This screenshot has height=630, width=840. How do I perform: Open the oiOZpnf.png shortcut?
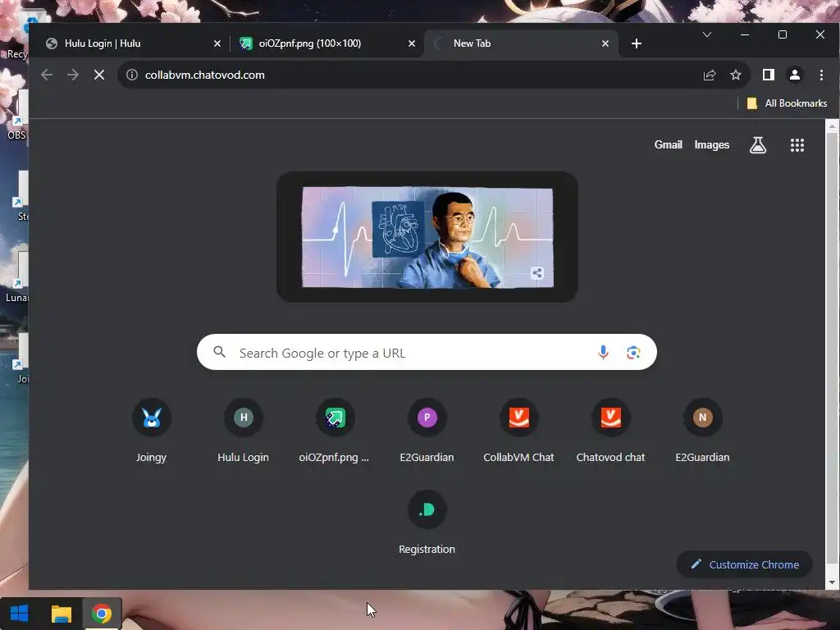[335, 430]
